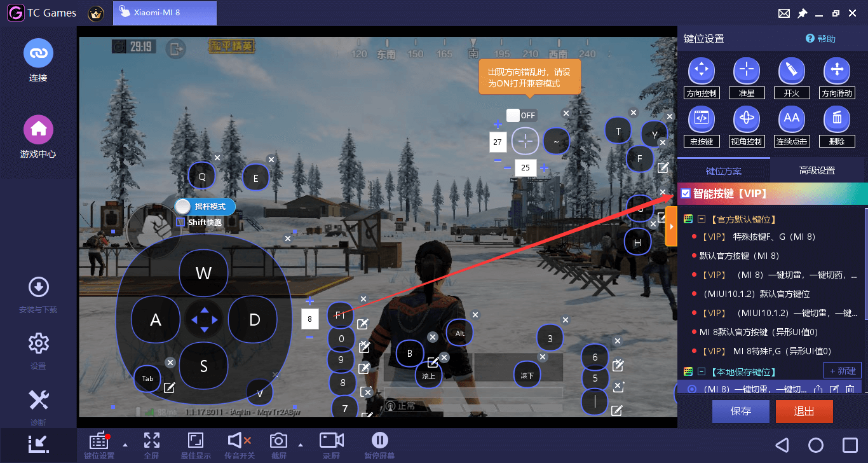Switch to the 键位方案 tab
868x463 pixels.
point(724,170)
